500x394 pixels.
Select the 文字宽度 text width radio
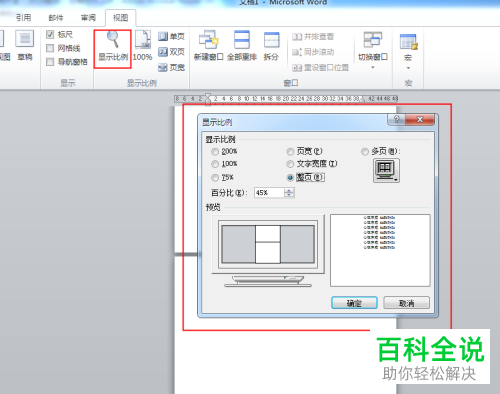[290, 164]
